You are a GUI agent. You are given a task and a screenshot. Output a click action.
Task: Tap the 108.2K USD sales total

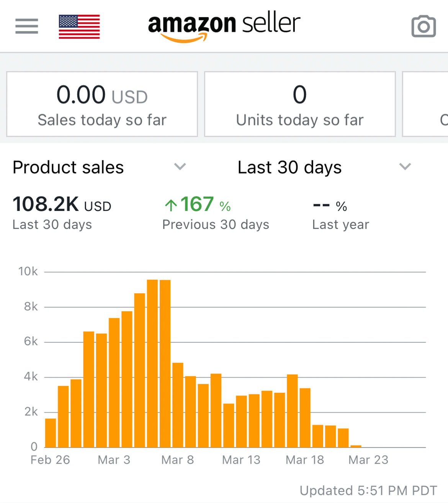(62, 204)
